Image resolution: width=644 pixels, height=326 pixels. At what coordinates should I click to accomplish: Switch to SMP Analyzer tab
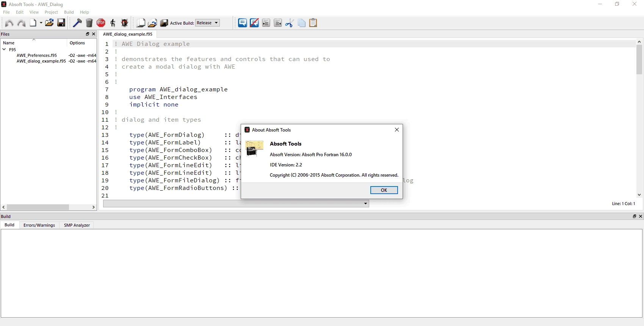[77, 225]
